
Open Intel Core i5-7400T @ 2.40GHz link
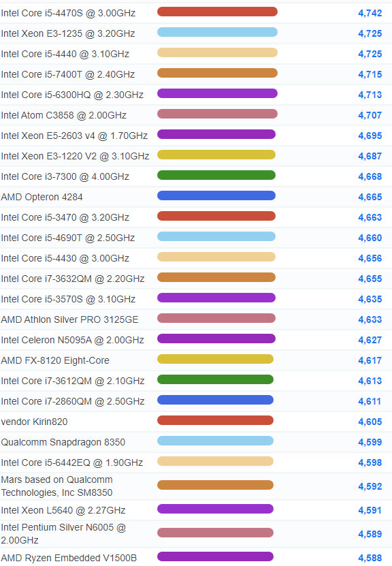pyautogui.click(x=68, y=74)
